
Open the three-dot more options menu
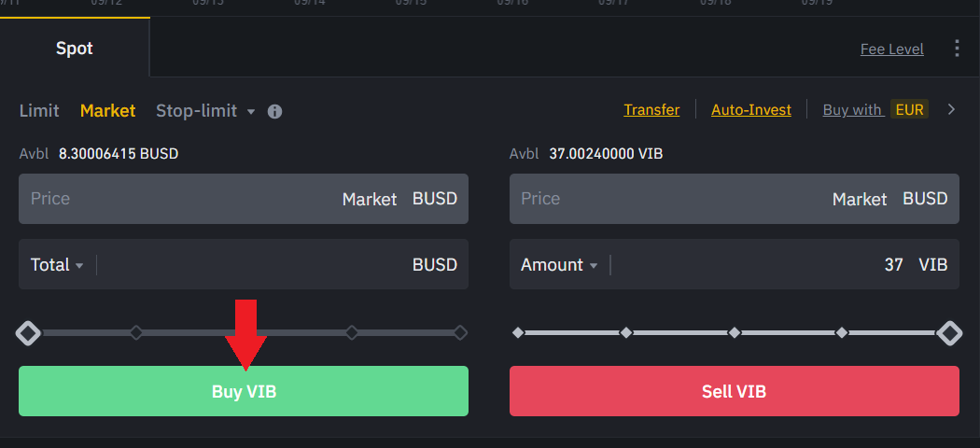957,49
